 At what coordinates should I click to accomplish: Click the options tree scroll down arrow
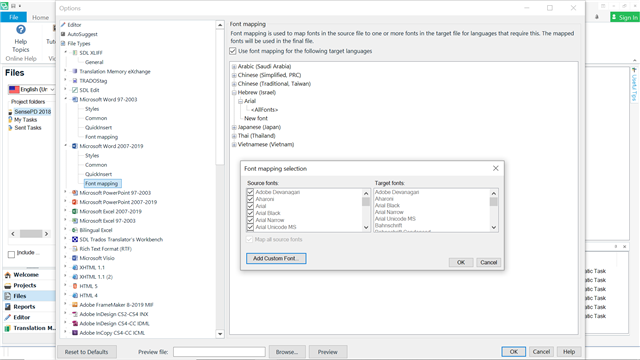tap(220, 334)
